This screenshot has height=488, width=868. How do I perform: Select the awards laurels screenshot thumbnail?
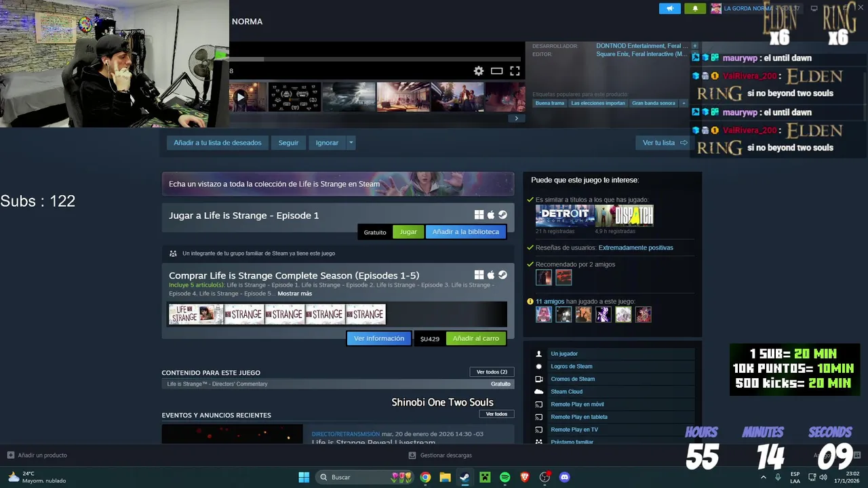point(294,97)
